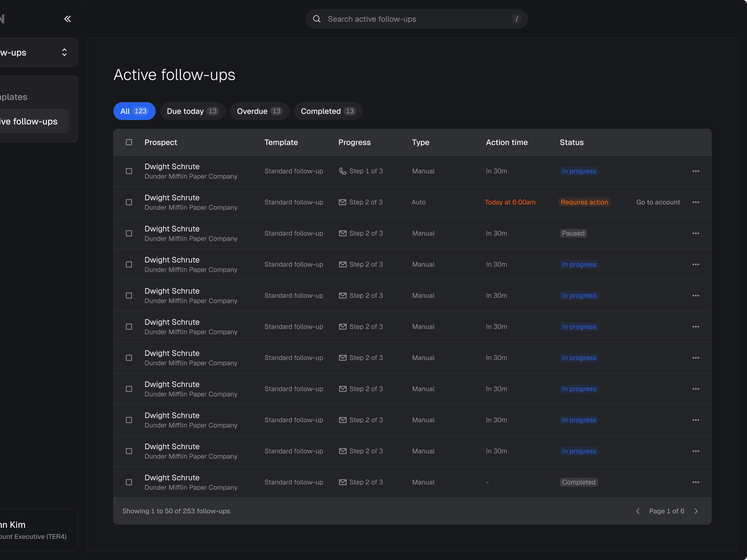Go to the previous page with the left chevron
The image size is (747, 560).
pos(638,511)
